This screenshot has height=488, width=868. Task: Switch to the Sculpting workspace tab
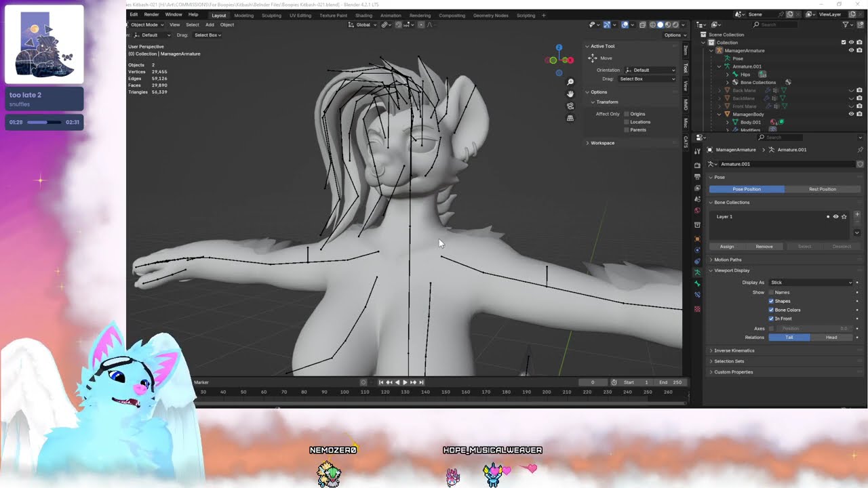271,15
